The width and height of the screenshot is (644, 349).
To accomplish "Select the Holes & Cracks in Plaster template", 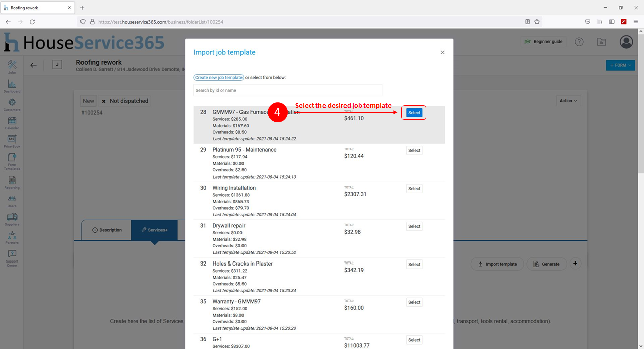I will tap(414, 264).
